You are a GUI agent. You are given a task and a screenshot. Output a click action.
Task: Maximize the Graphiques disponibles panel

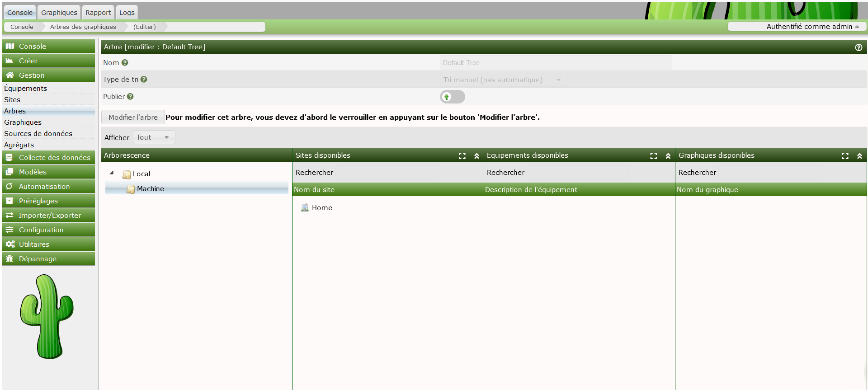click(x=844, y=156)
